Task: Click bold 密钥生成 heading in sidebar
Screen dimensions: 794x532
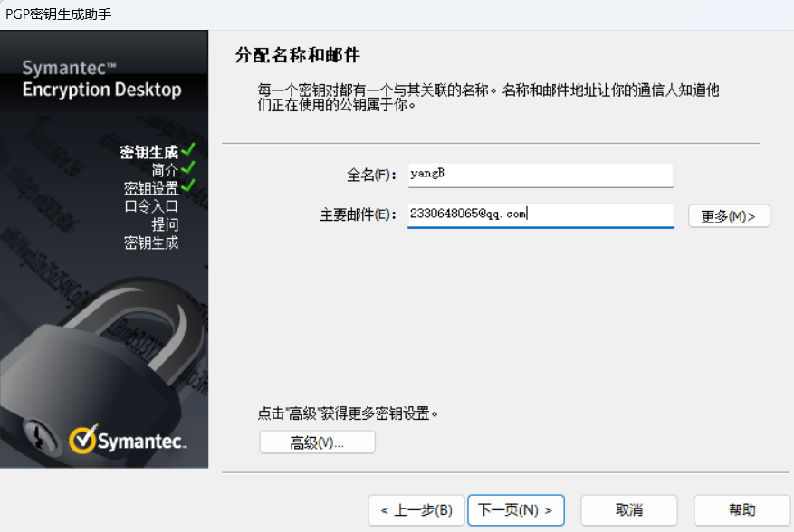Action: (x=148, y=152)
